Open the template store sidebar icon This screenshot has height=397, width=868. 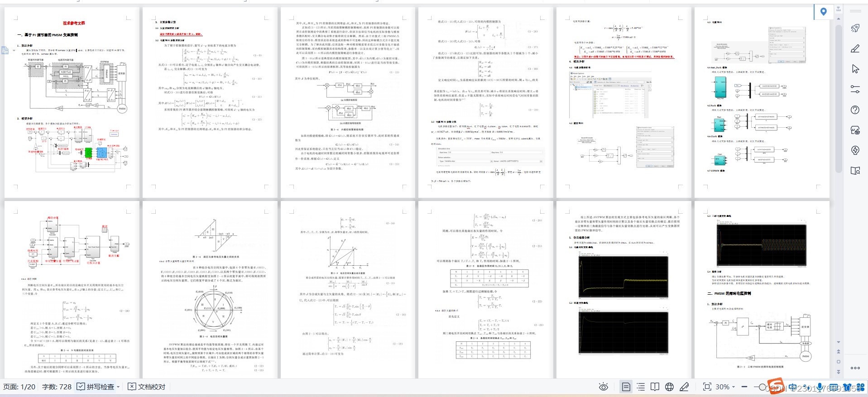point(855,130)
